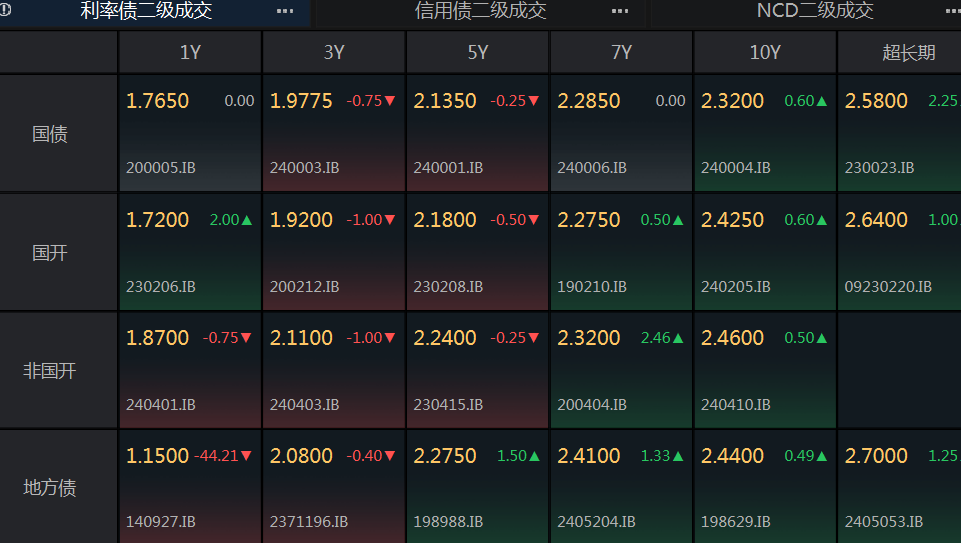This screenshot has width=961, height=543.
Task: Click yield 2.2850 for 240006.IB
Action: [x=588, y=101]
